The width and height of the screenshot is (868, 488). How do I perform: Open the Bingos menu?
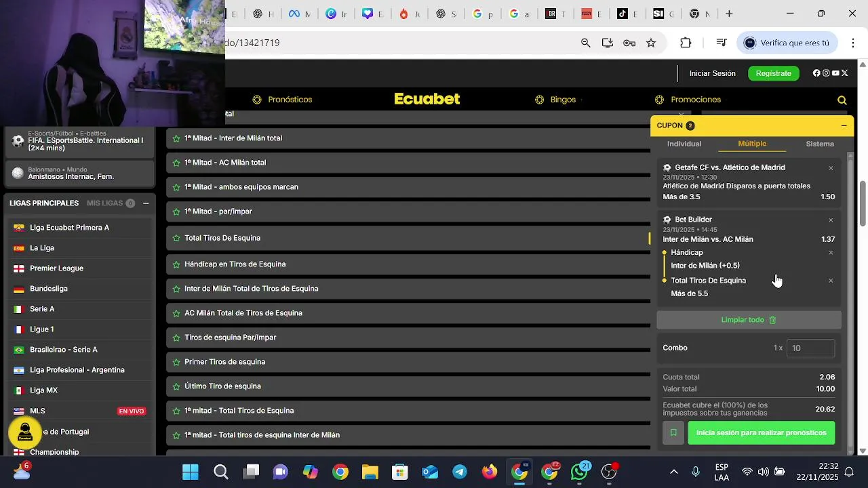(x=555, y=100)
